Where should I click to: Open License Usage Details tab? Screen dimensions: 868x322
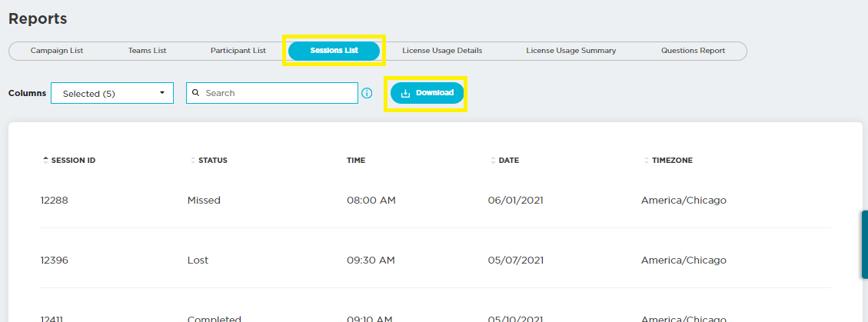point(442,51)
